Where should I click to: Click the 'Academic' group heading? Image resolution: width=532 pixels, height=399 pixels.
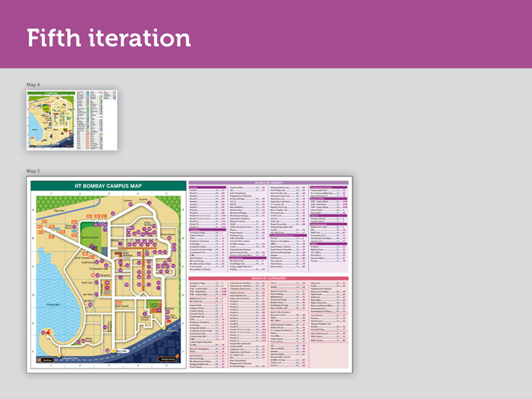click(207, 229)
